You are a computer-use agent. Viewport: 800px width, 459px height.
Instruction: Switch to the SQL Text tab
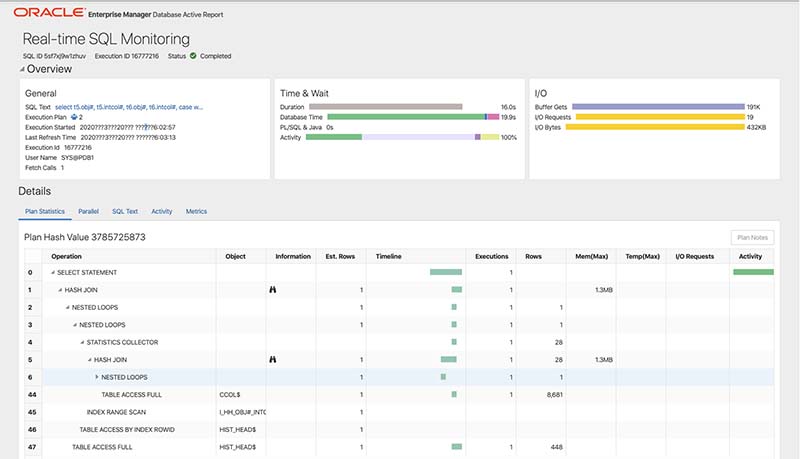click(125, 211)
